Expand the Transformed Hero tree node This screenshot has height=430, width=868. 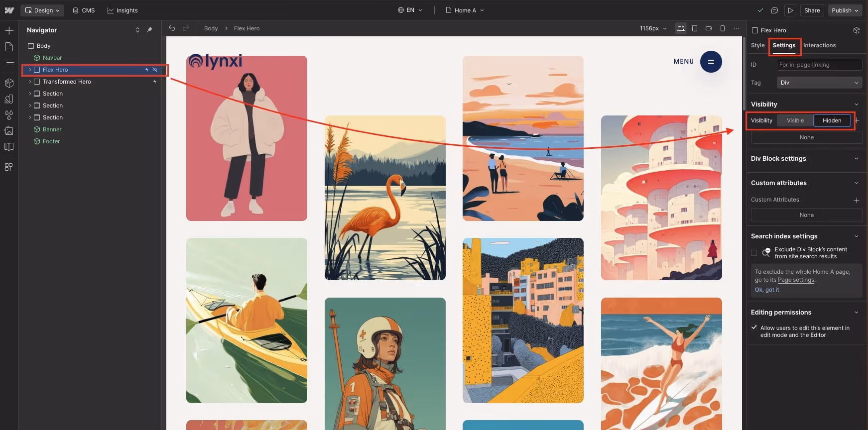coord(30,82)
